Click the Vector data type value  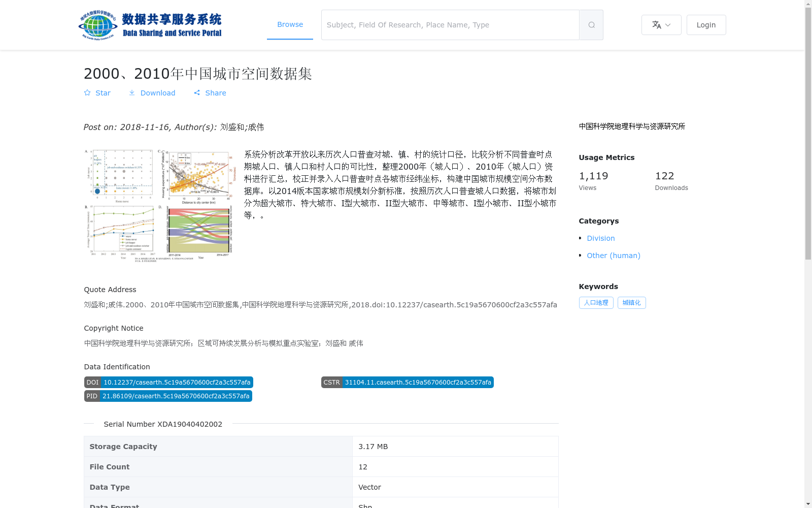pos(369,487)
